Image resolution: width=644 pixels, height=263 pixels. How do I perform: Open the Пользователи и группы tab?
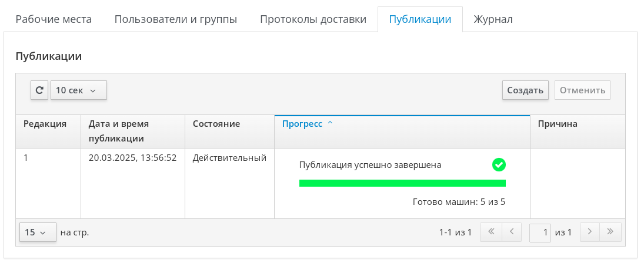tap(176, 19)
